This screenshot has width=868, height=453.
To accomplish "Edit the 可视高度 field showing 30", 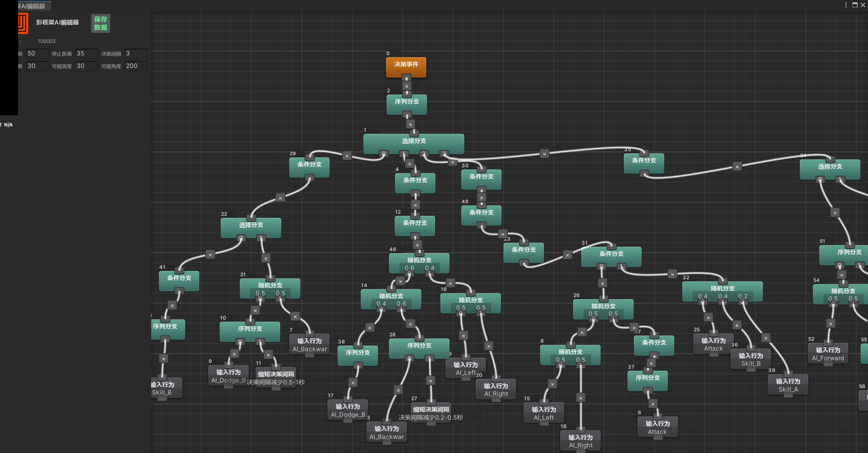I will pos(87,66).
